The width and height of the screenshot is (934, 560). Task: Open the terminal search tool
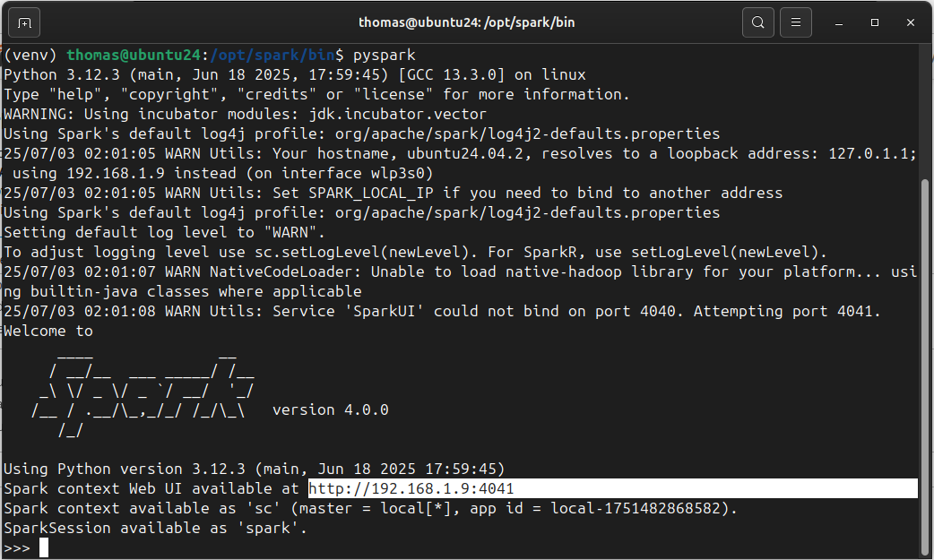point(757,22)
